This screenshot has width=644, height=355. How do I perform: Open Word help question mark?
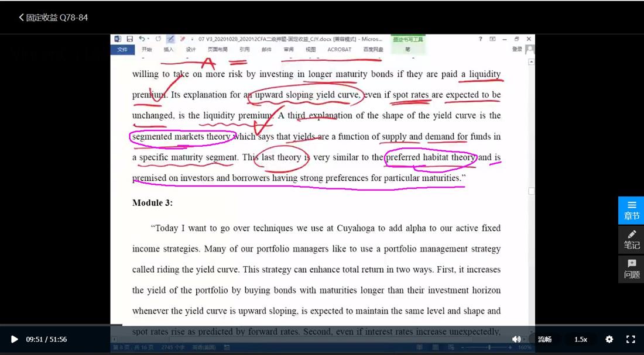(x=480, y=39)
